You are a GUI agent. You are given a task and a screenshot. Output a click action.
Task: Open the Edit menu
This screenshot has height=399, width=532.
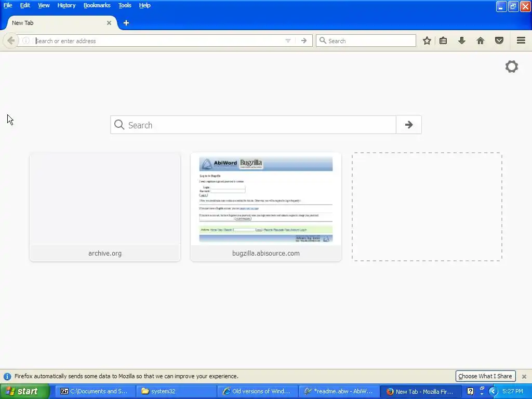pos(25,5)
